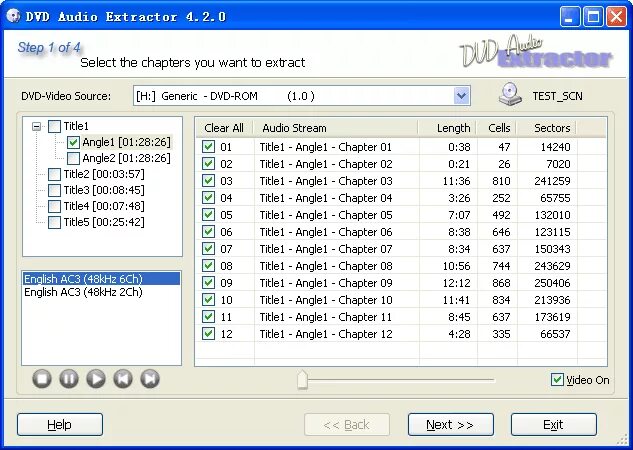This screenshot has height=450, width=633.
Task: Click the Pause playback button
Action: point(69,379)
